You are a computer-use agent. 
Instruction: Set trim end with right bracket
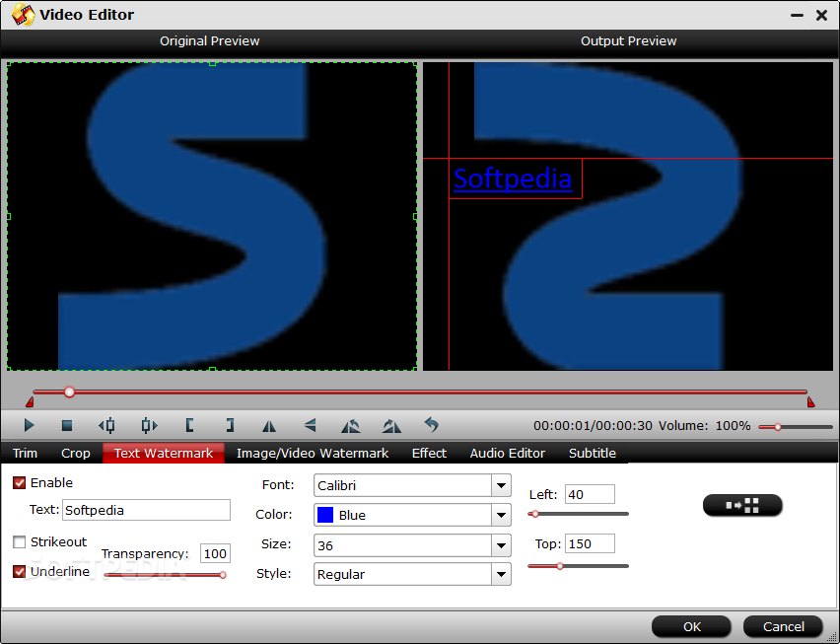click(x=230, y=425)
